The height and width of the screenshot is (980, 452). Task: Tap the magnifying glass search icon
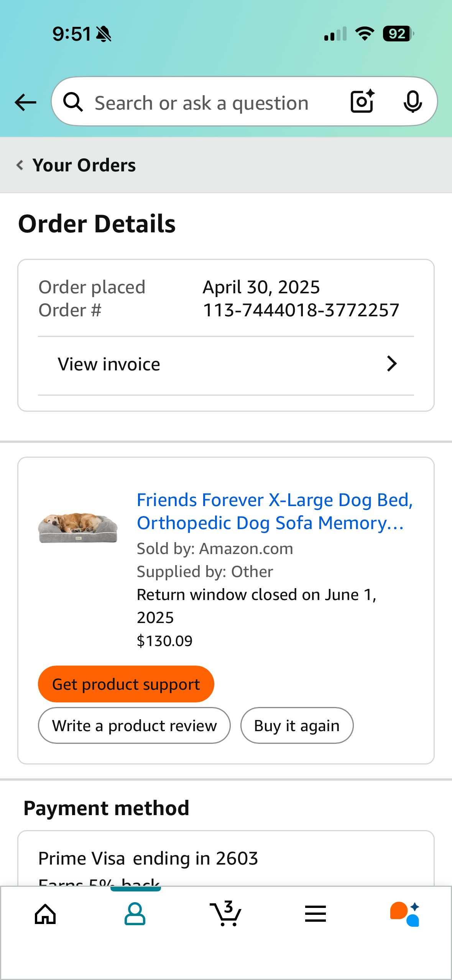coord(73,102)
